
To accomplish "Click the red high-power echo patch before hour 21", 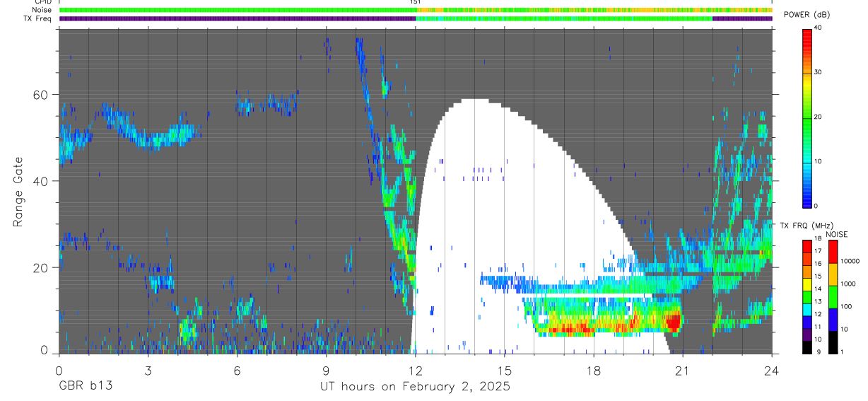I will pyautogui.click(x=673, y=322).
